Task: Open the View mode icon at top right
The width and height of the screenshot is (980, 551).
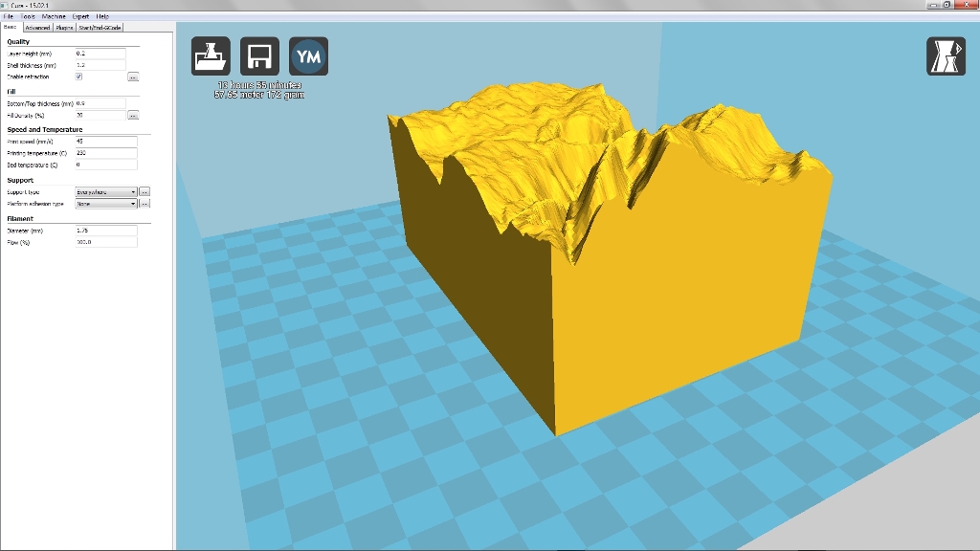Action: point(946,56)
